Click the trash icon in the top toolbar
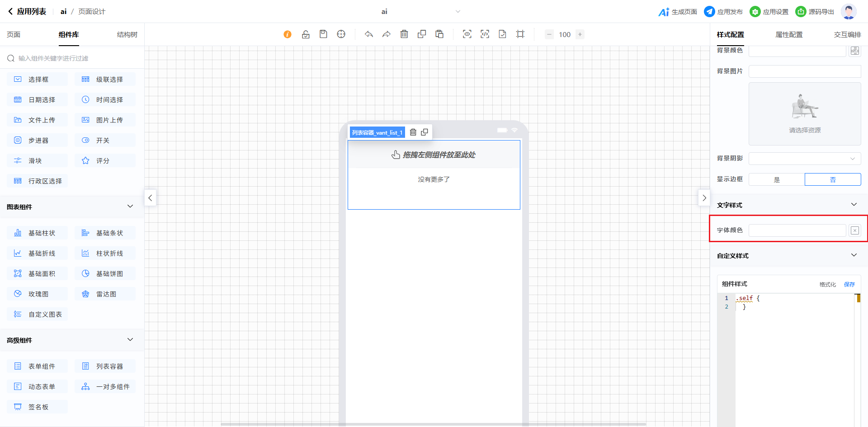 [x=404, y=34]
